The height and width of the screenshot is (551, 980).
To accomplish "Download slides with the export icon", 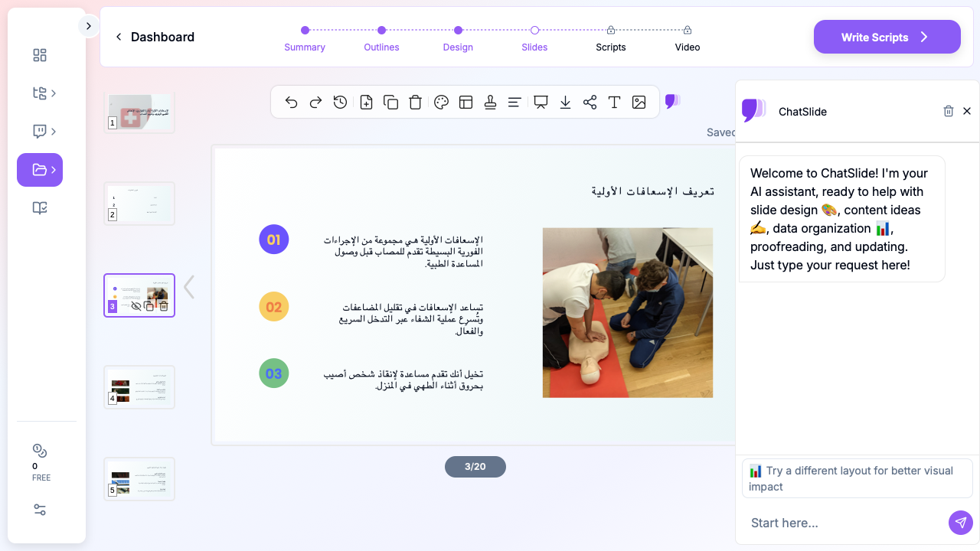I will [x=565, y=103].
